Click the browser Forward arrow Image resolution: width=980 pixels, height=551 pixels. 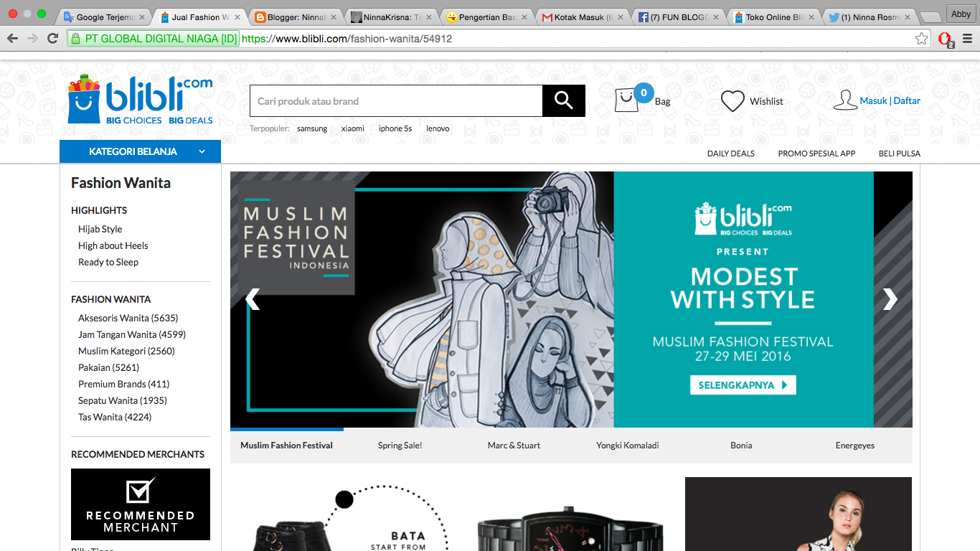[32, 39]
